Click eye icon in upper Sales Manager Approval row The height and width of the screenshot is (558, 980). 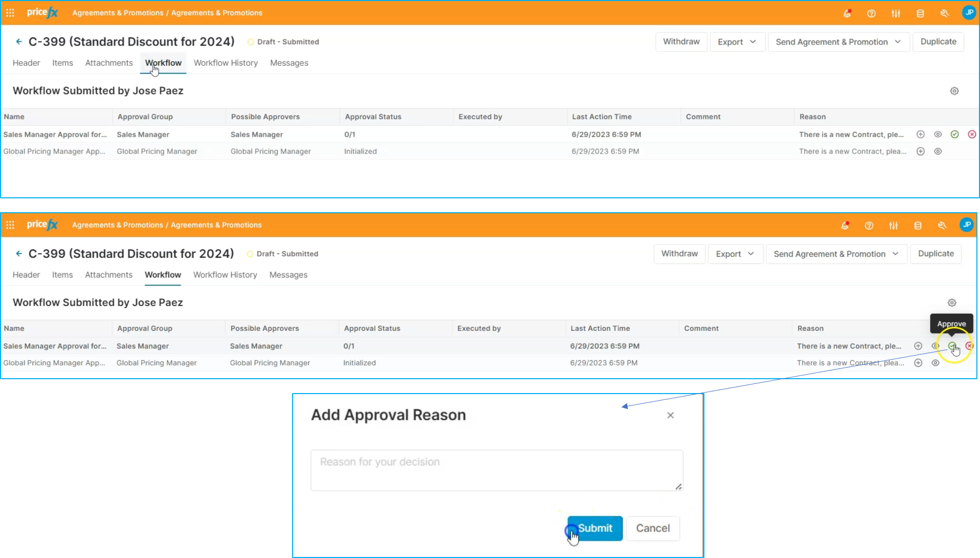pyautogui.click(x=938, y=135)
